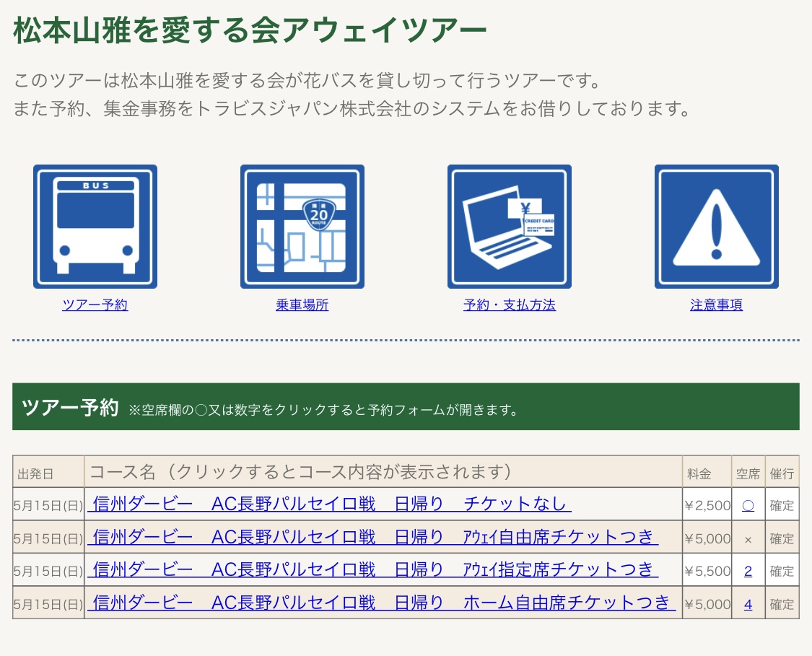Screen dimensions: 812x656
Task: Open the アウェイ指定席チケットつき course link
Action: coord(373,569)
